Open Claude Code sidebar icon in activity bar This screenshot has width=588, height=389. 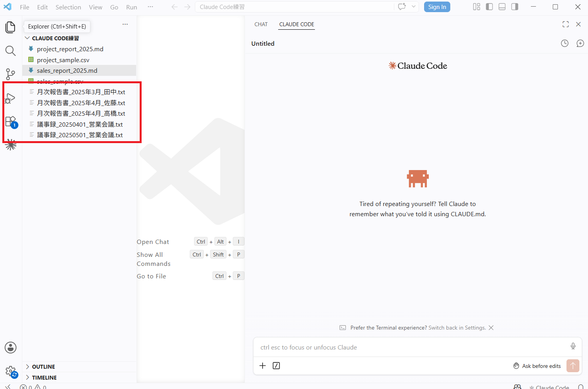pos(11,145)
